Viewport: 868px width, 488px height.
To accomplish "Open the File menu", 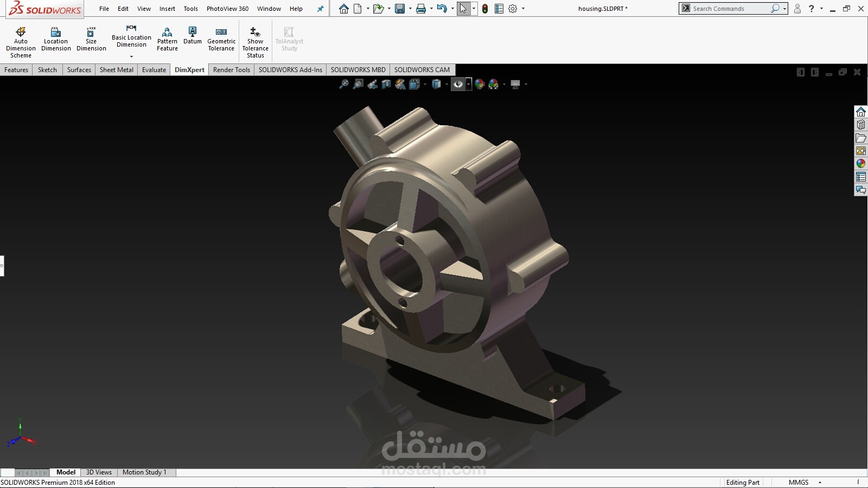I will [x=104, y=9].
